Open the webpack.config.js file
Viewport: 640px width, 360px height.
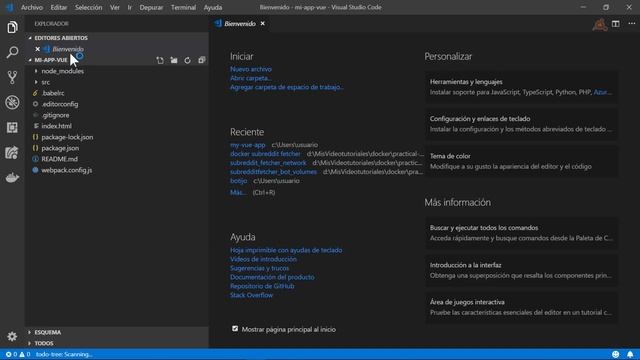(x=67, y=170)
